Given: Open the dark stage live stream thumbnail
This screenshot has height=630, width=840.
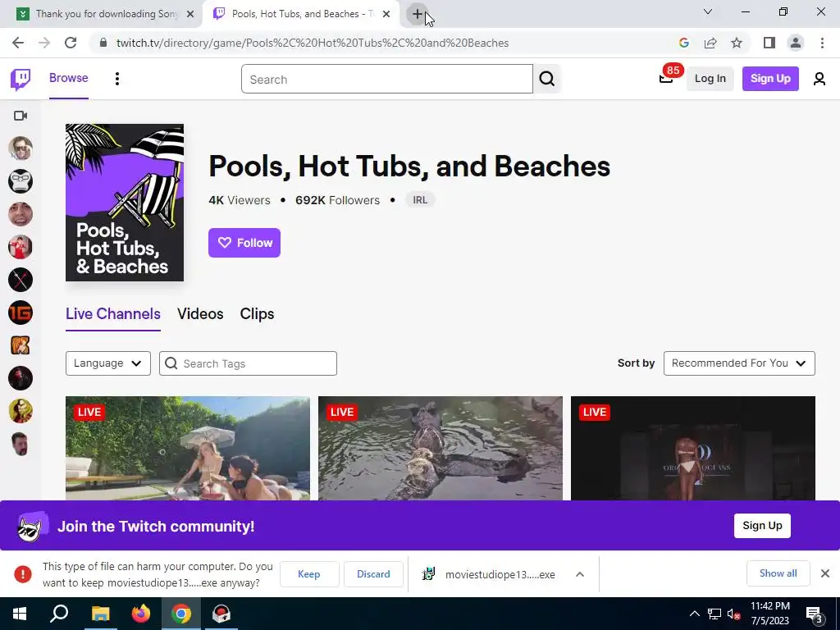Looking at the screenshot, I should point(693,449).
